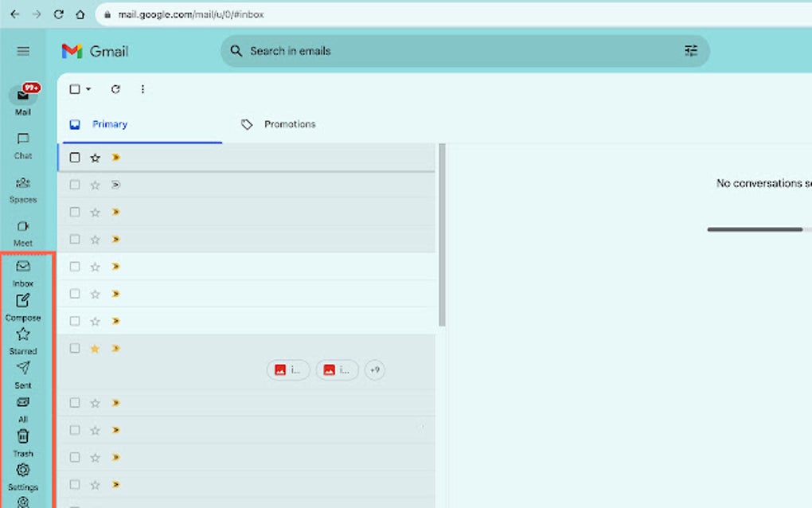
Task: Launch Meet from the sidebar
Action: pyautogui.click(x=22, y=226)
